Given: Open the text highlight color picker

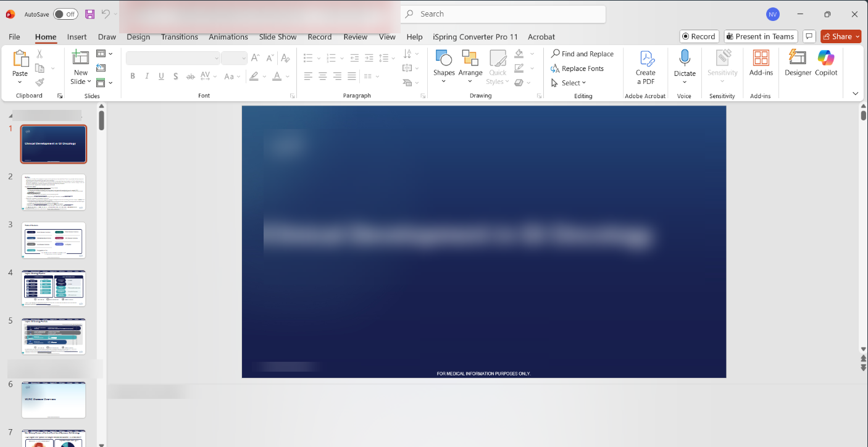Looking at the screenshot, I should click(x=254, y=77).
